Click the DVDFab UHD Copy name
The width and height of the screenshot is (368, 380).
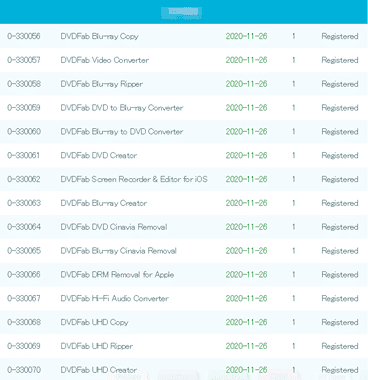pos(94,322)
